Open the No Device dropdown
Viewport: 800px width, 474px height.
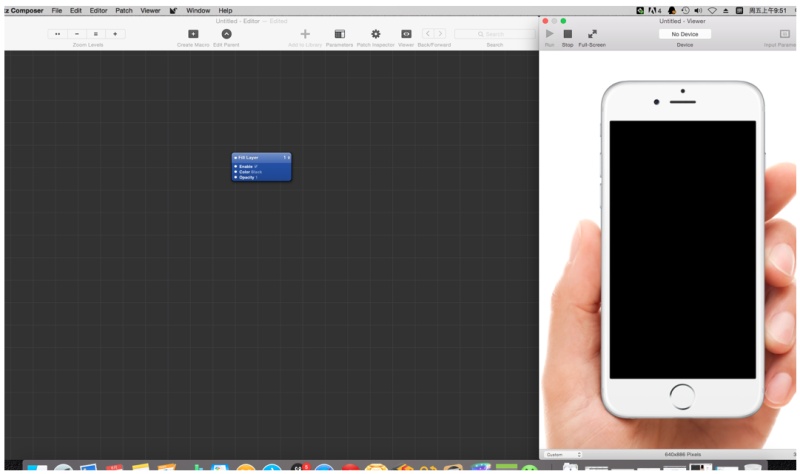coord(684,34)
